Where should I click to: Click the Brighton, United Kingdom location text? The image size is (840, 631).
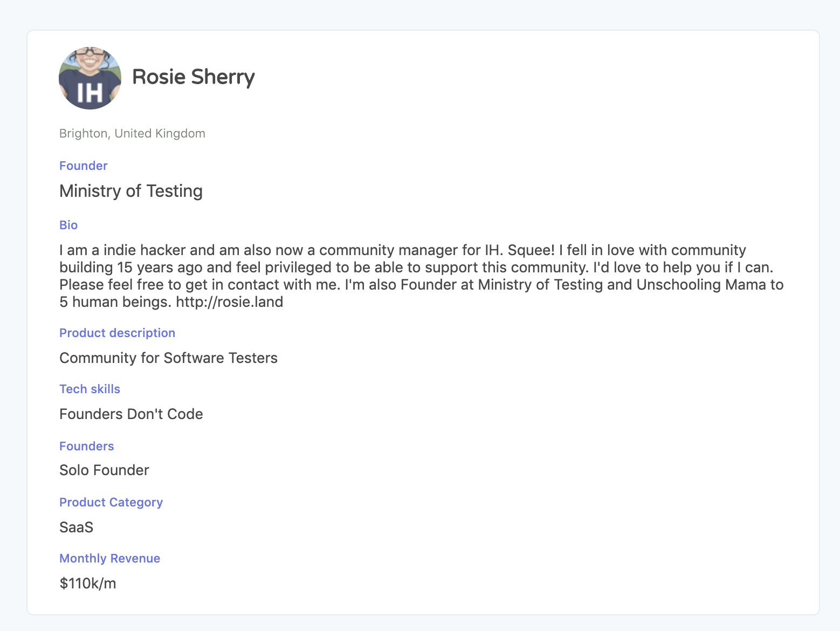pyautogui.click(x=132, y=133)
